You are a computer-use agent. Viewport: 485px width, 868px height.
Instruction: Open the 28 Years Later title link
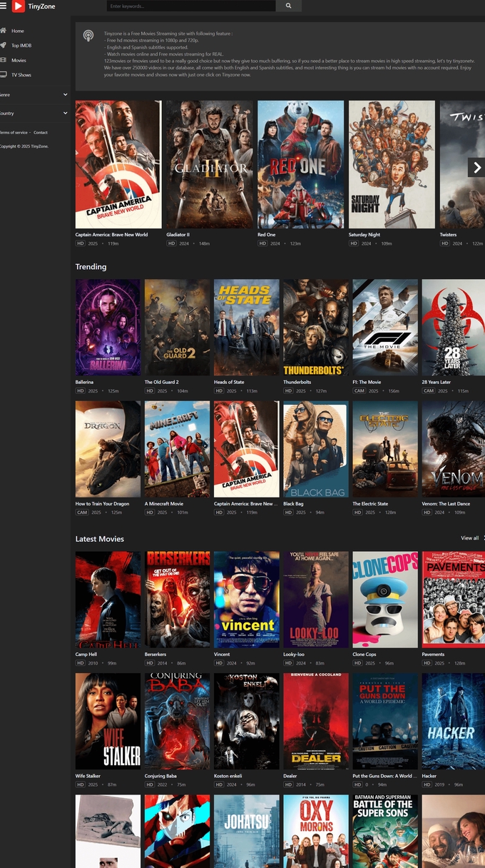pyautogui.click(x=436, y=382)
